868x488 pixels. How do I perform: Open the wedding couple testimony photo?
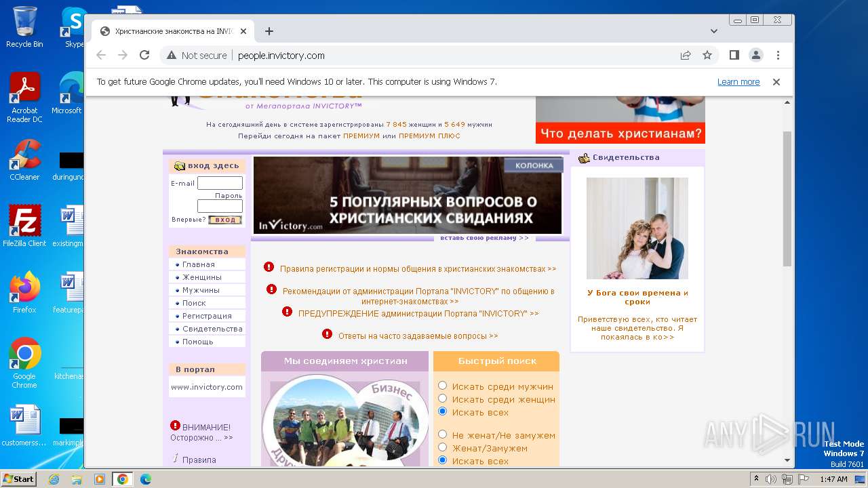tap(637, 228)
